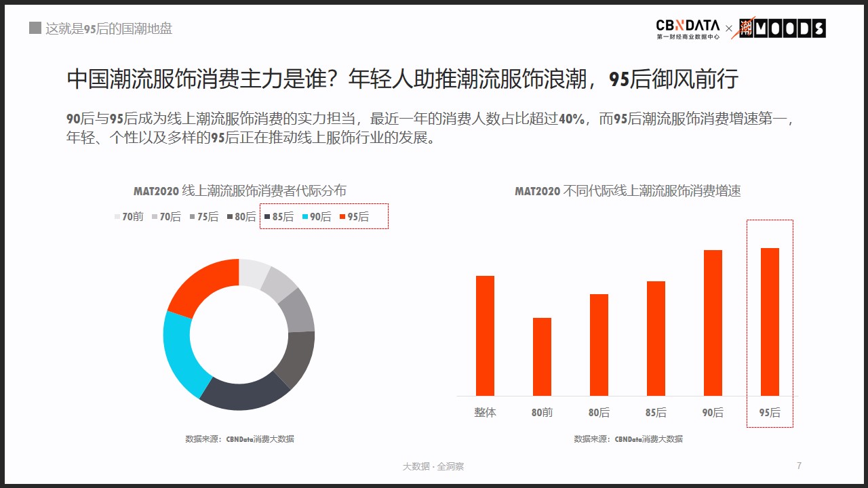Screen dimensions: 868x488
Task: Click the page number 7
Action: pyautogui.click(x=799, y=466)
